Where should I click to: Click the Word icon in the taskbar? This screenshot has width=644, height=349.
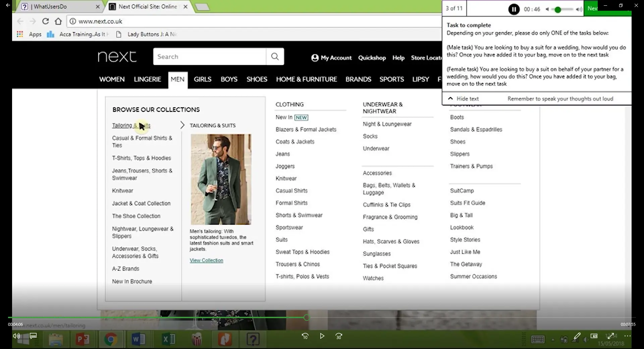tap(138, 340)
